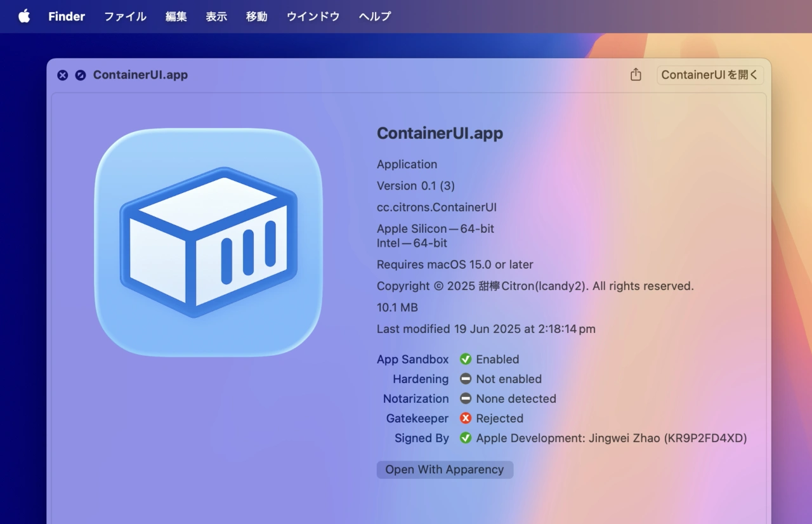Open the ヘルプ menu

point(375,16)
